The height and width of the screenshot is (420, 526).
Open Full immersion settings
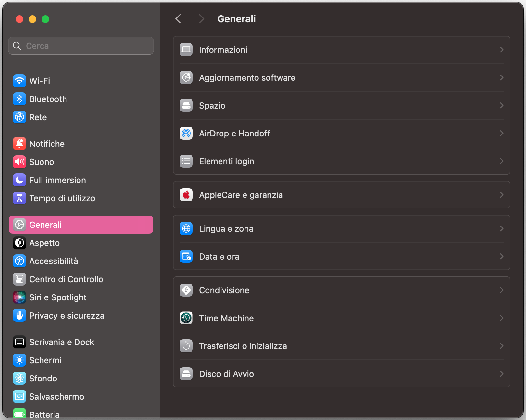point(57,180)
